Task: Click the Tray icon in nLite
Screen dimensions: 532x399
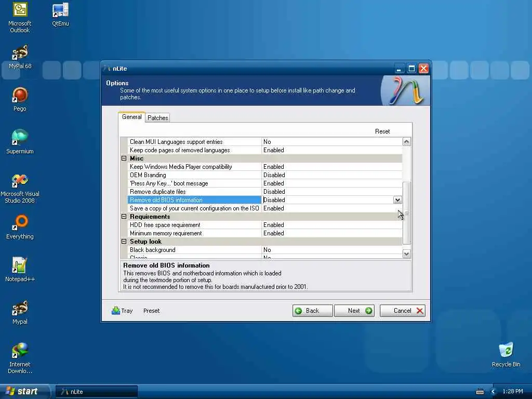Action: (x=122, y=311)
